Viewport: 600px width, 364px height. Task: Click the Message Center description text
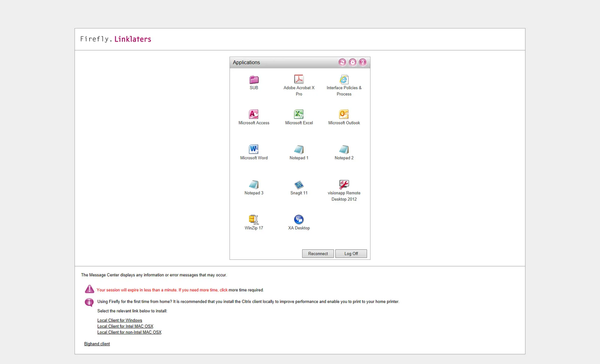(x=154, y=275)
